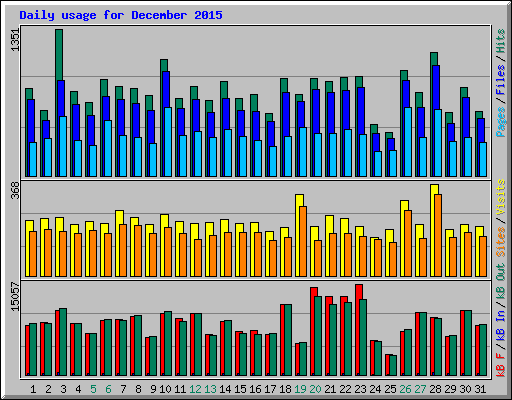
Task: Click day label "30" on the x-axis
Action: [465, 389]
